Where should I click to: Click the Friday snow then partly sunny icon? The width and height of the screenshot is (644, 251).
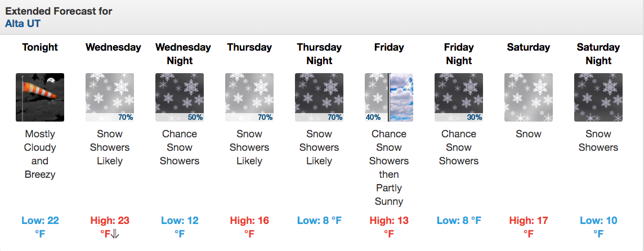click(389, 97)
